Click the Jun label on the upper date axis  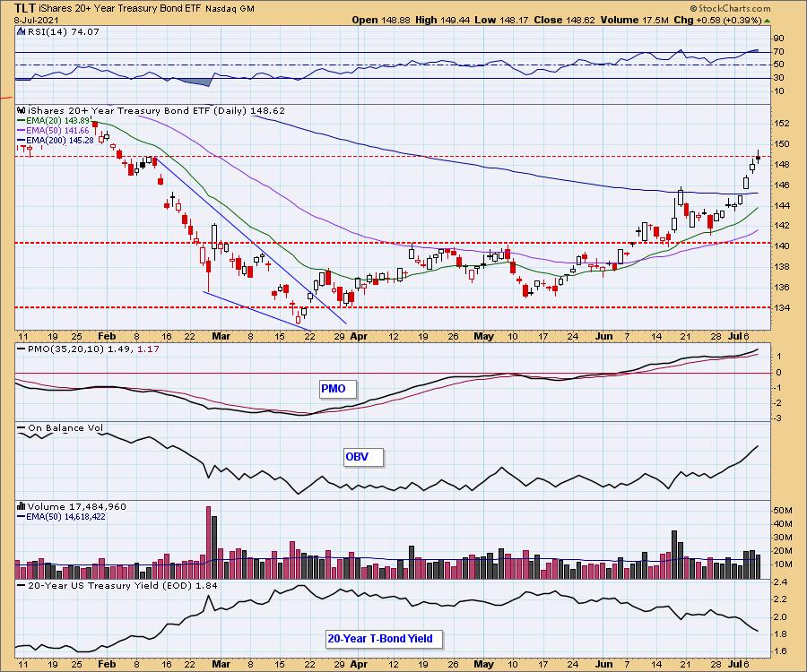pyautogui.click(x=603, y=336)
